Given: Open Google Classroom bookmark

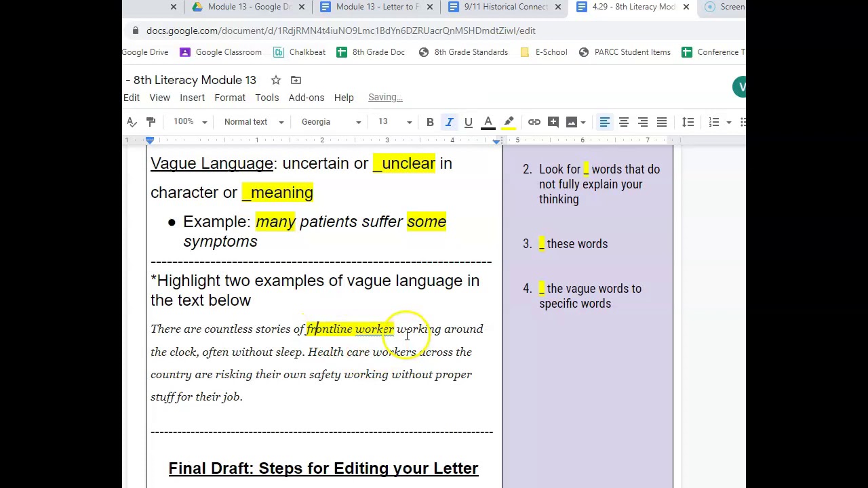Looking at the screenshot, I should pos(221,52).
